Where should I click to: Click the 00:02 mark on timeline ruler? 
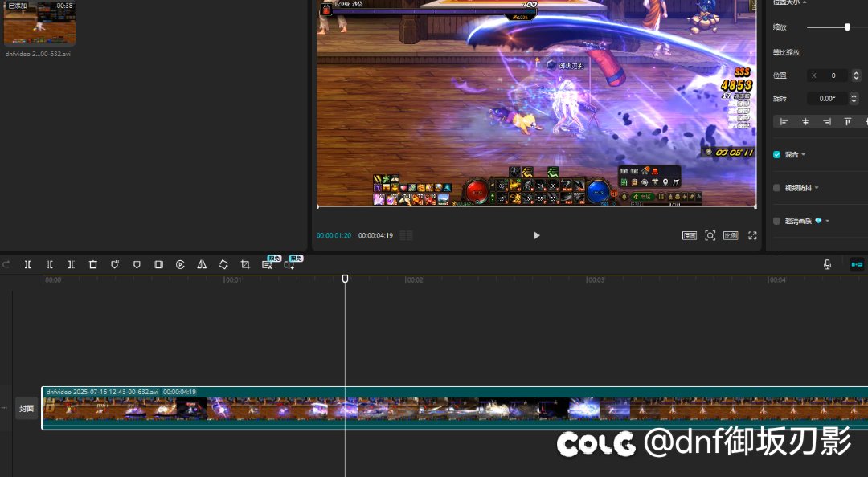415,280
